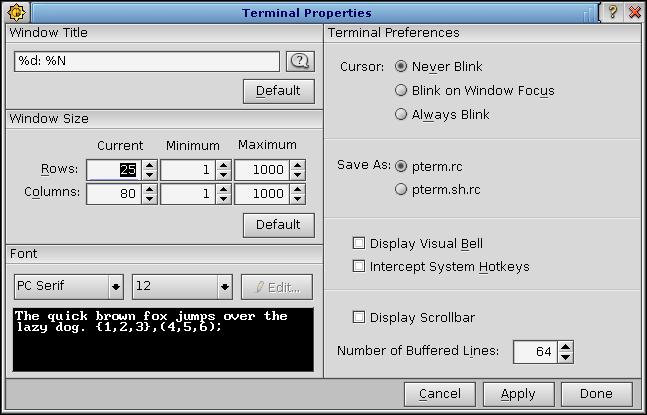Click the Window Title text field
The image size is (647, 415).
tap(146, 62)
